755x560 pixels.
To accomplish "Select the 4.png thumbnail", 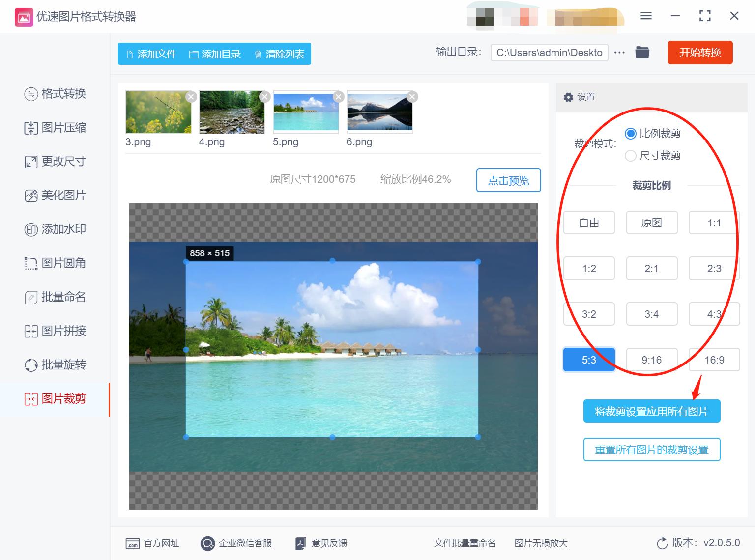I will (x=232, y=112).
